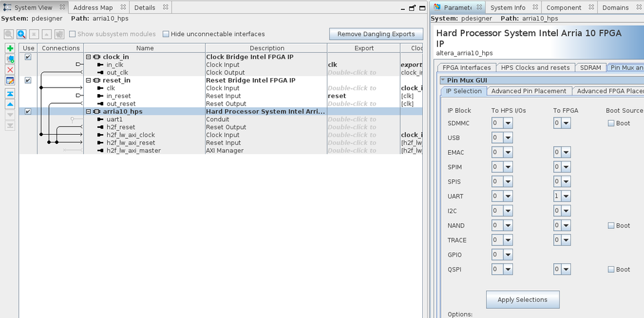The image size is (644, 318).
Task: Switch to the Address Map tab
Action: tap(93, 7)
